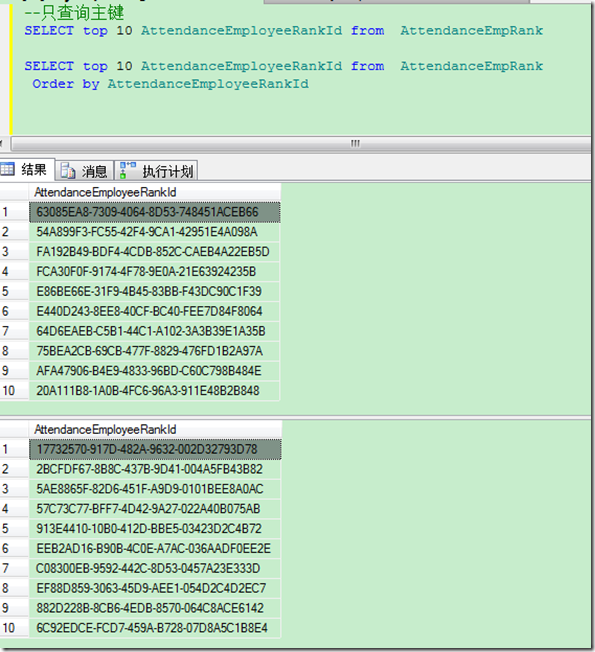Click the second grid's AttendanceEmployeeRankId column header
The width and height of the screenshot is (595, 652).
(155, 430)
